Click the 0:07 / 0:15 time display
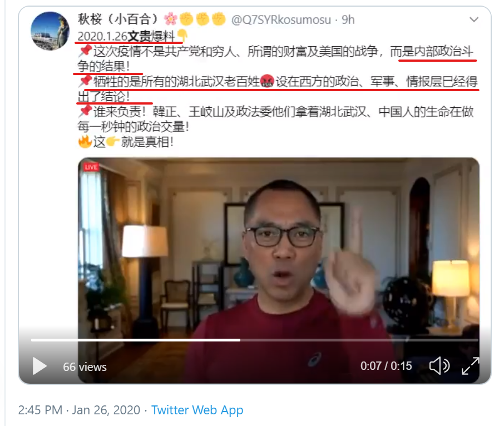Screen dimensions: 504x426 386,366
